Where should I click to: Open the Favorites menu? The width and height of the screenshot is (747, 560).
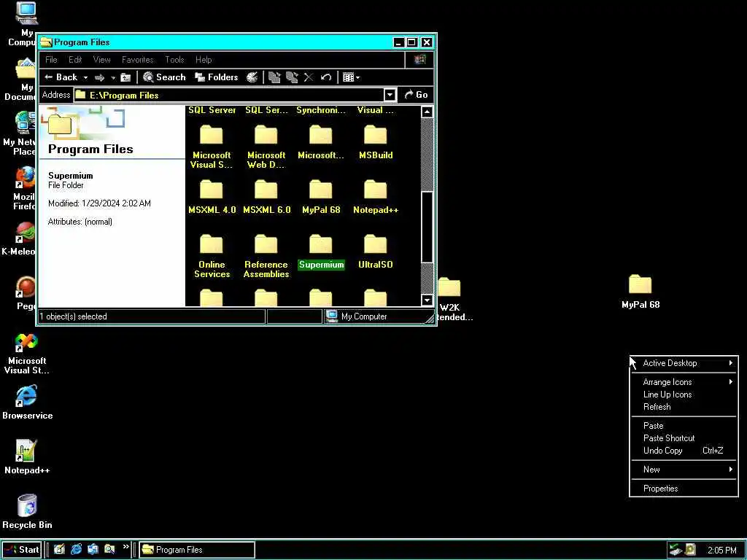138,60
